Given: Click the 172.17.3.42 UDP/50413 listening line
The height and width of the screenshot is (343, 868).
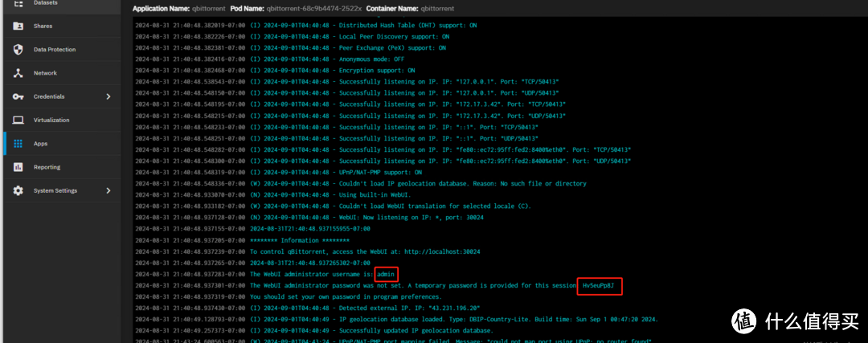Looking at the screenshot, I should (x=350, y=116).
